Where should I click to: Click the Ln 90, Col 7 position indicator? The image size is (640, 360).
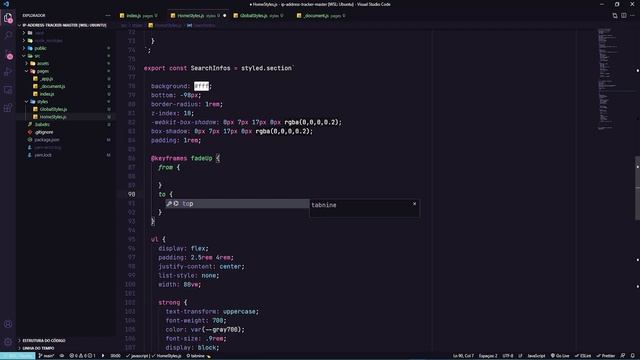click(463, 356)
